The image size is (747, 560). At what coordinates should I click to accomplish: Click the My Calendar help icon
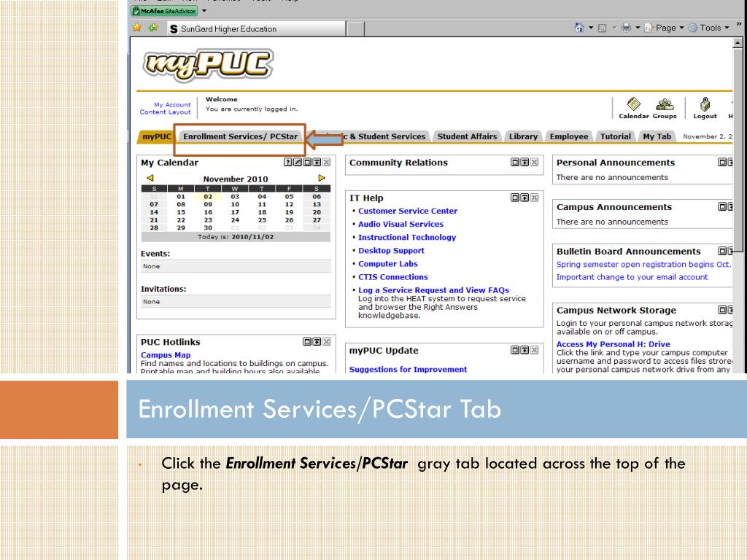(x=287, y=162)
